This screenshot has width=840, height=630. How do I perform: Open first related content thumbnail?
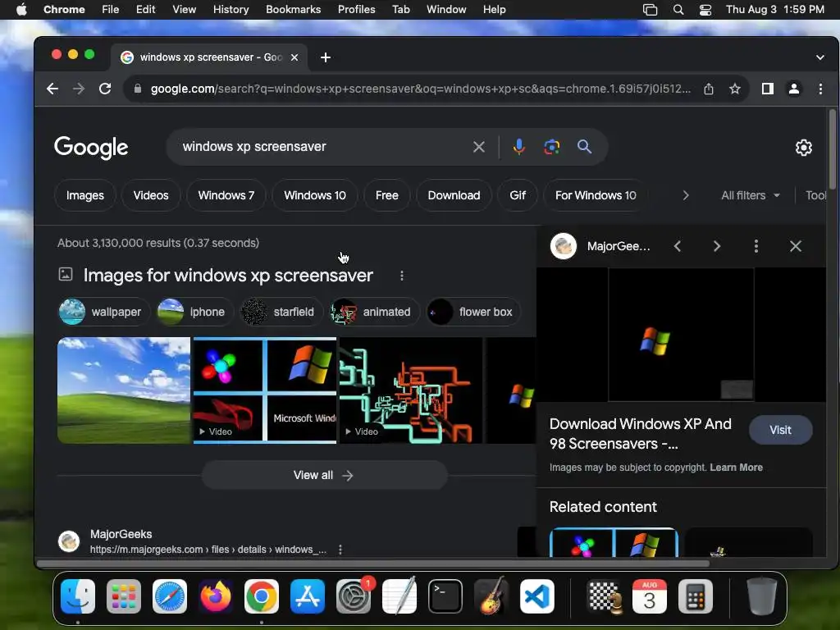[614, 542]
